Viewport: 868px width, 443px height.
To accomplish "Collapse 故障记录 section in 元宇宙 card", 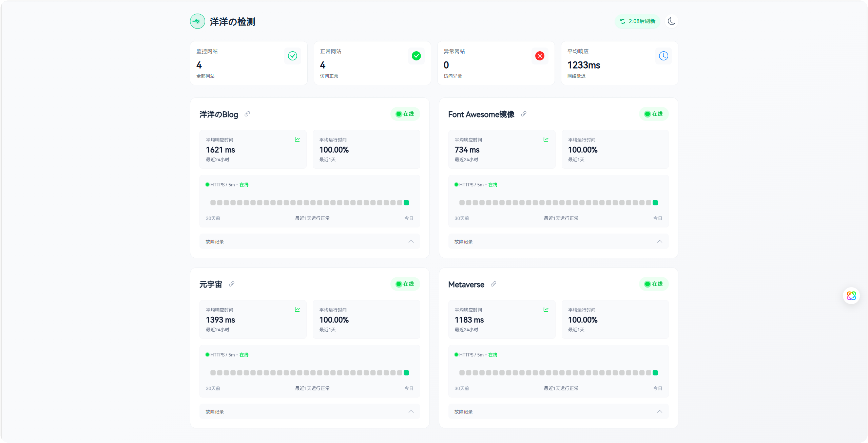I will pyautogui.click(x=411, y=411).
